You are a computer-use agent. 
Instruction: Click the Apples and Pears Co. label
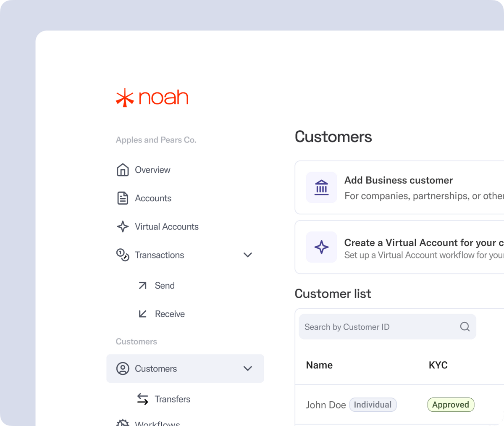click(x=156, y=140)
